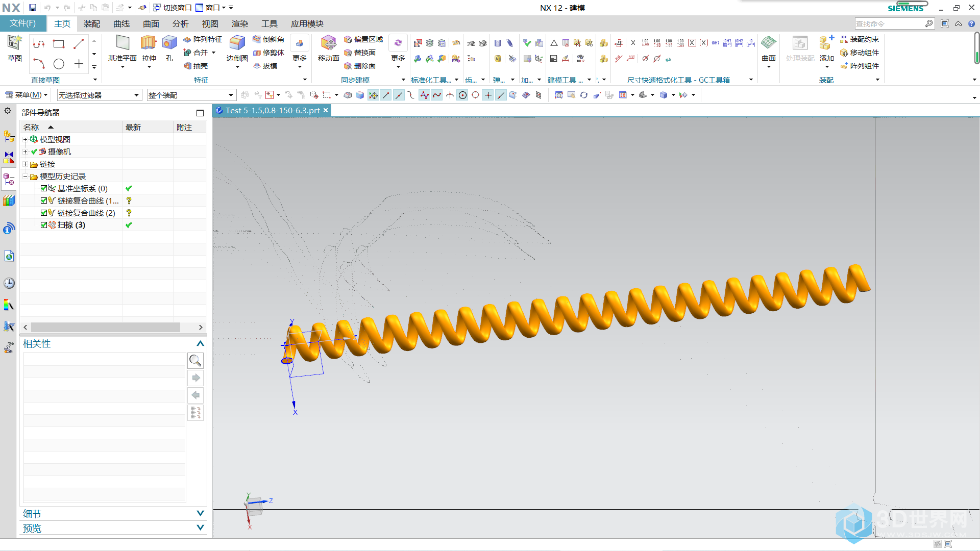Close the Test 5-1.5,0.8-150-6.3.prt tab
980x551 pixels.
326,110
